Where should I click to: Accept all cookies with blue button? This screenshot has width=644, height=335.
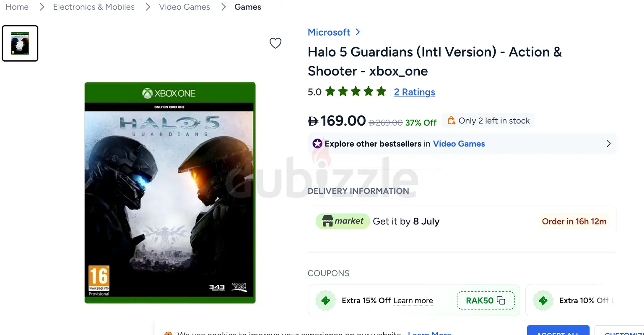pos(558,330)
